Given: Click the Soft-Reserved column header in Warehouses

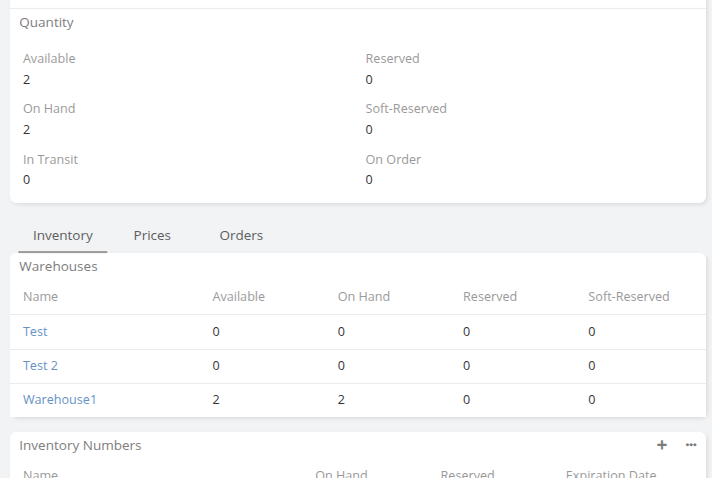Looking at the screenshot, I should [x=628, y=297].
